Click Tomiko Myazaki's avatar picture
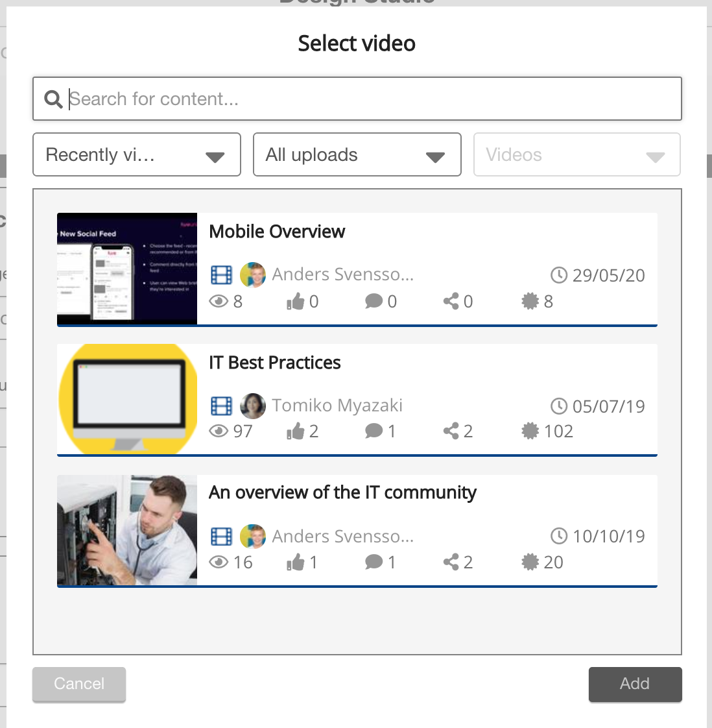 [253, 406]
